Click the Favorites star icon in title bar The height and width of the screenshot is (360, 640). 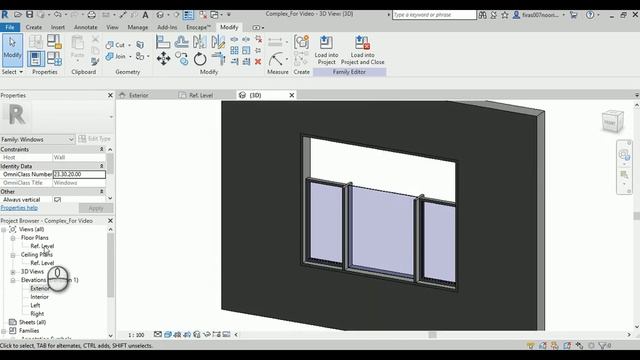pos(505,15)
